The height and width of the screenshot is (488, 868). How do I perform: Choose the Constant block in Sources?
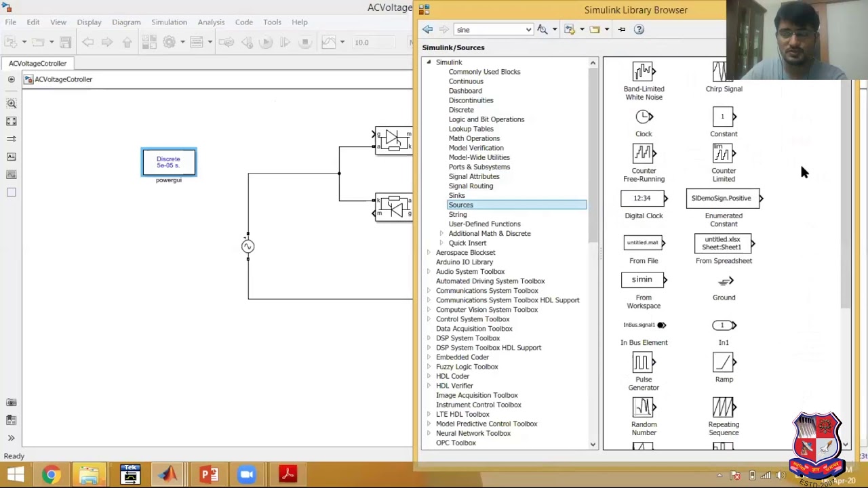point(723,117)
